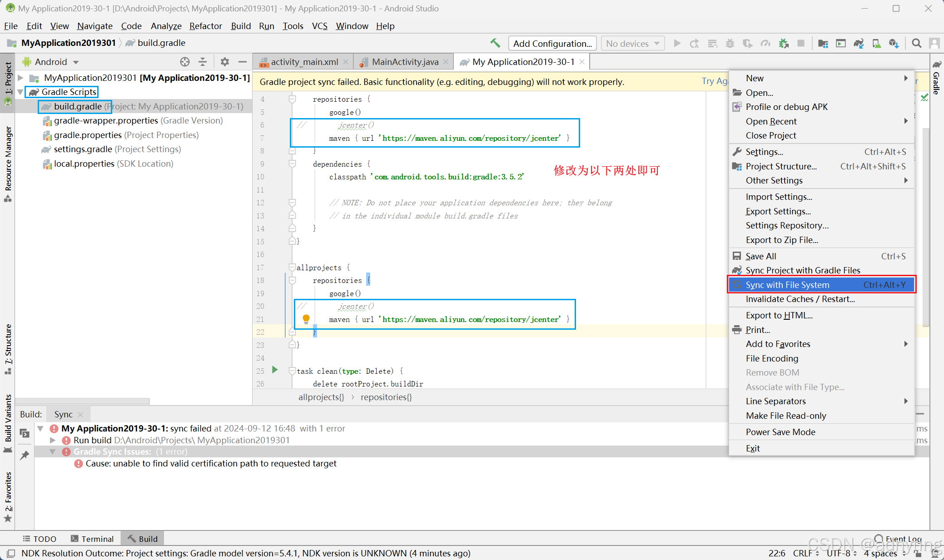
Task: Toggle Make File Read-only option
Action: (x=785, y=416)
